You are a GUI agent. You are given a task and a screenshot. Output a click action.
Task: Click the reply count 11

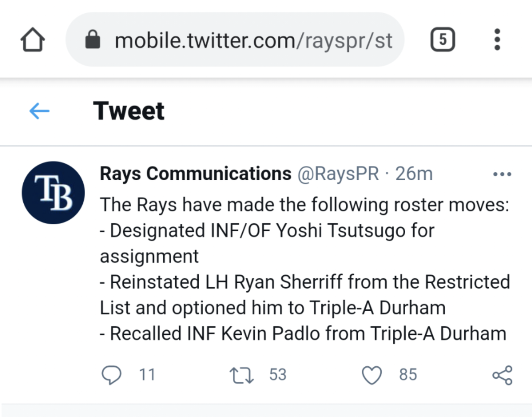(x=147, y=375)
